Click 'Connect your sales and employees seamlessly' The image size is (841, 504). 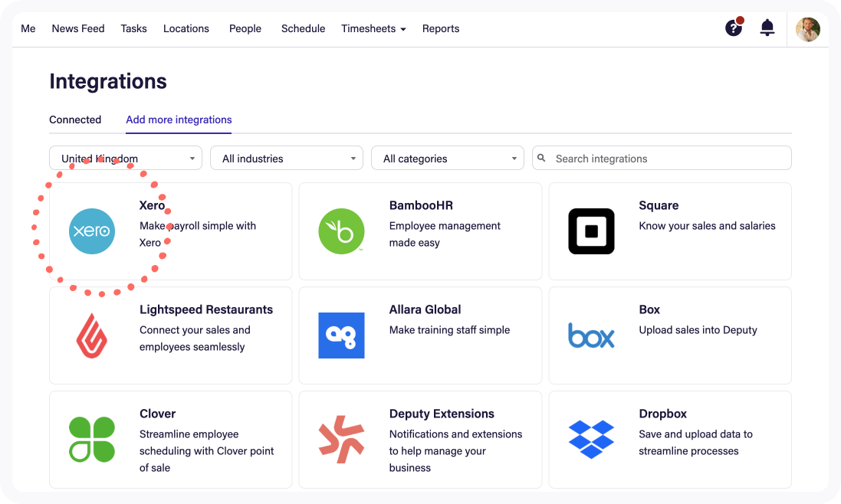pyautogui.click(x=195, y=339)
